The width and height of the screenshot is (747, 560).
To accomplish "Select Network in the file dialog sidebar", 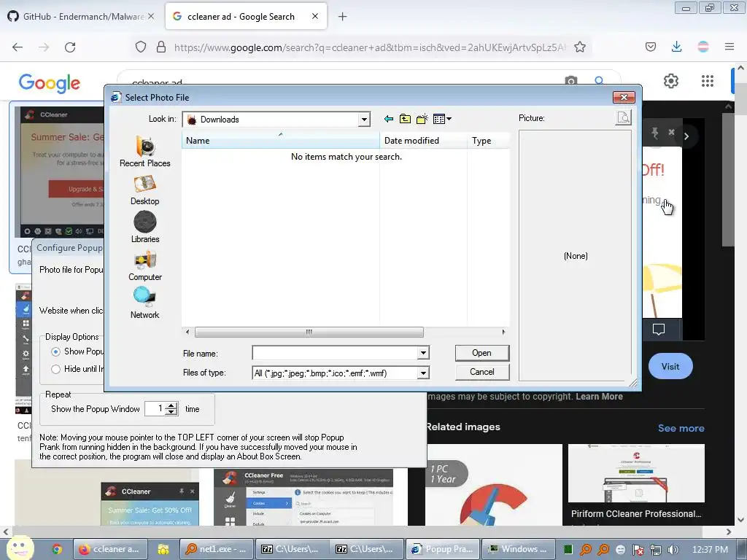I will coord(145,303).
